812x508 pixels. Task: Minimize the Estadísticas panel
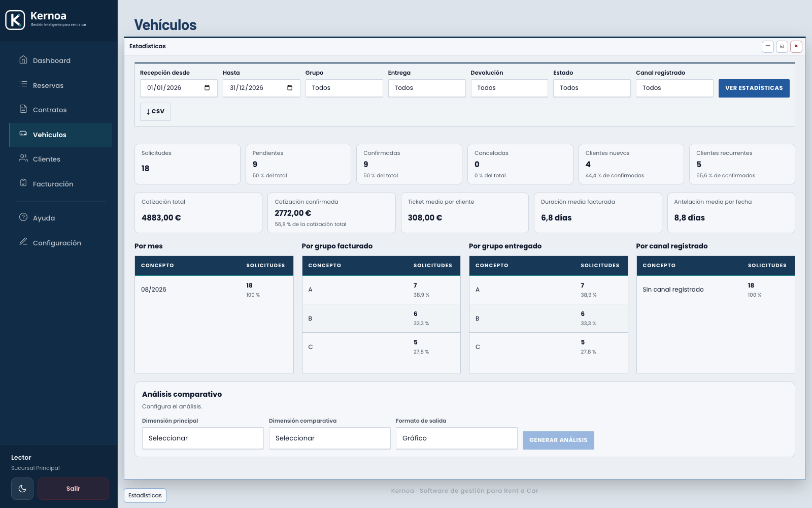(x=768, y=46)
